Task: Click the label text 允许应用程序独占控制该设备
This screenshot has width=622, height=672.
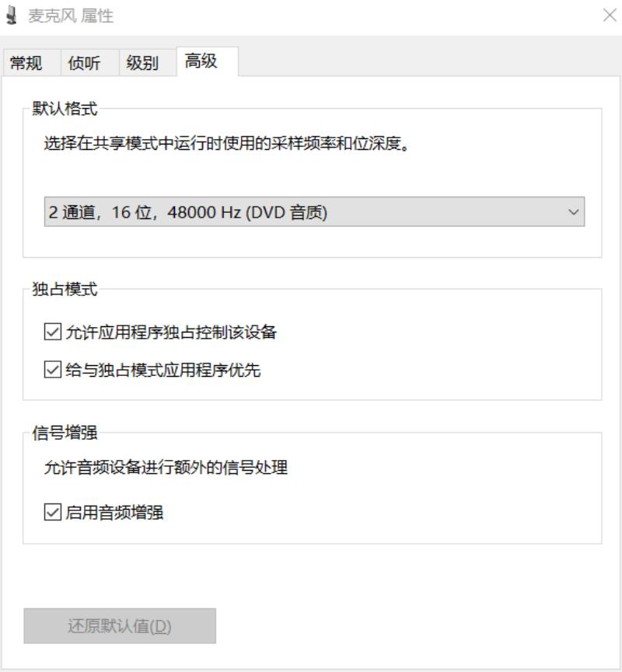Action: point(171,333)
